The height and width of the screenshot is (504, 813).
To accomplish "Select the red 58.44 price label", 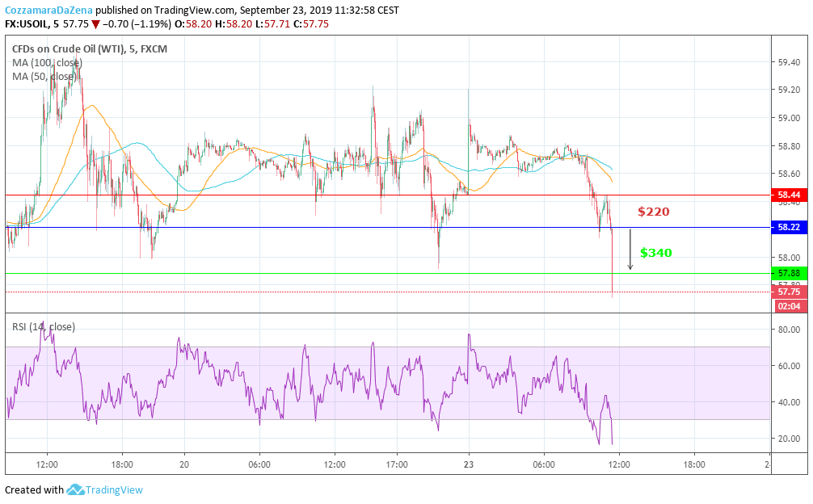I will [x=789, y=195].
